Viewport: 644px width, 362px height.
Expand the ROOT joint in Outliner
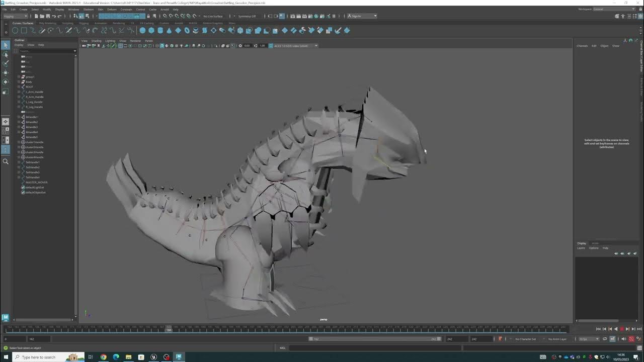[x=19, y=87]
